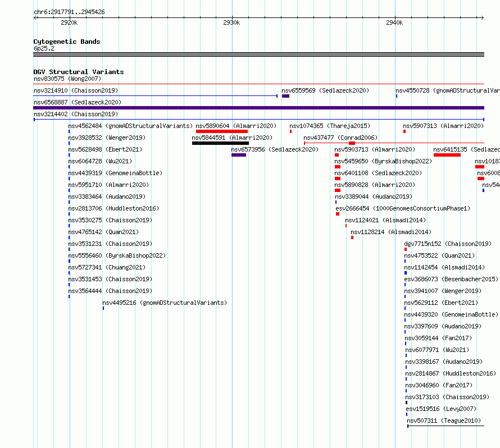Open nsv3564444 (Chaisson2019) label
500x448 pixels.
(x=110, y=291)
